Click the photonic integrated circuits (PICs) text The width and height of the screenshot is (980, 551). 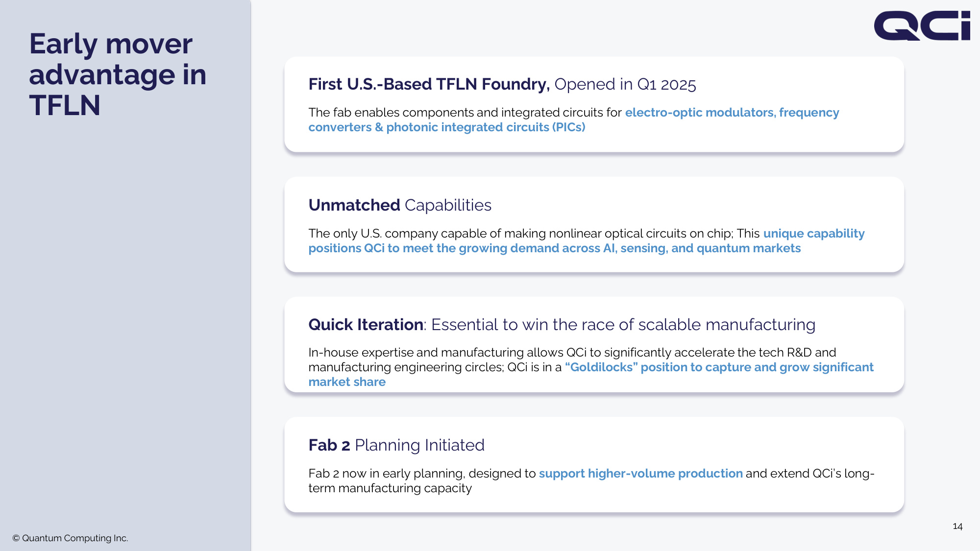pos(486,127)
